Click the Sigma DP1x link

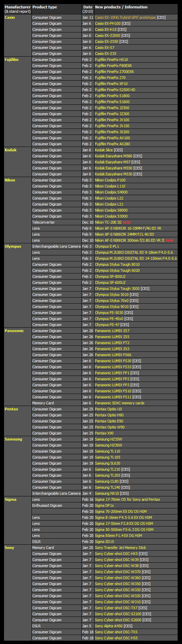(x=104, y=505)
